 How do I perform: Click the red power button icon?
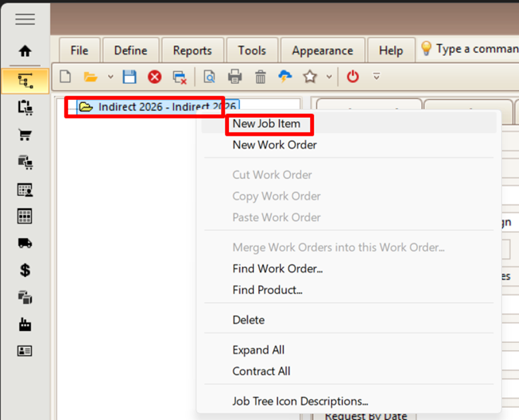point(353,77)
